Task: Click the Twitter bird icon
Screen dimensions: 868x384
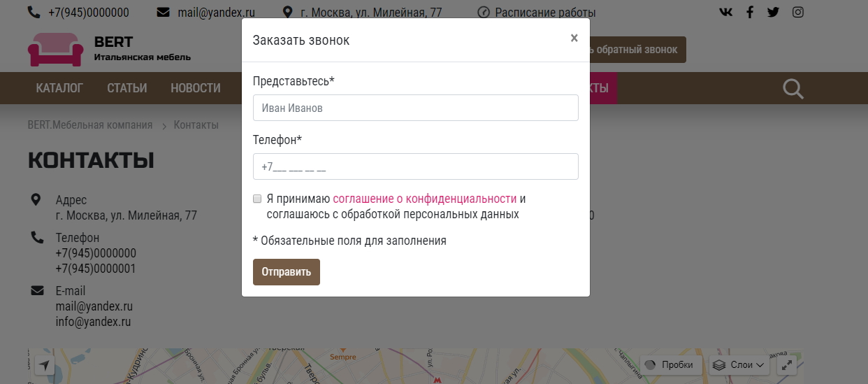Action: coord(773,12)
